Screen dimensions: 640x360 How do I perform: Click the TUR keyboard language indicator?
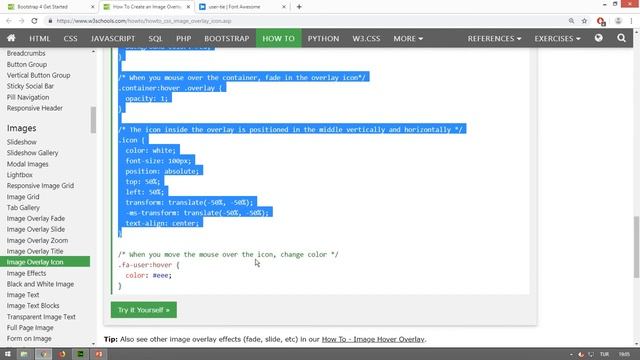pos(604,354)
